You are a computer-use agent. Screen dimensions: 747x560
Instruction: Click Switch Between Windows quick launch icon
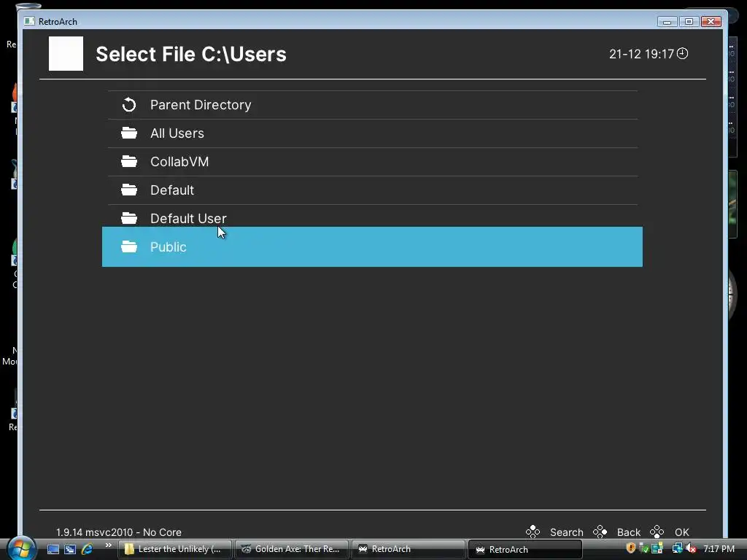click(x=70, y=549)
